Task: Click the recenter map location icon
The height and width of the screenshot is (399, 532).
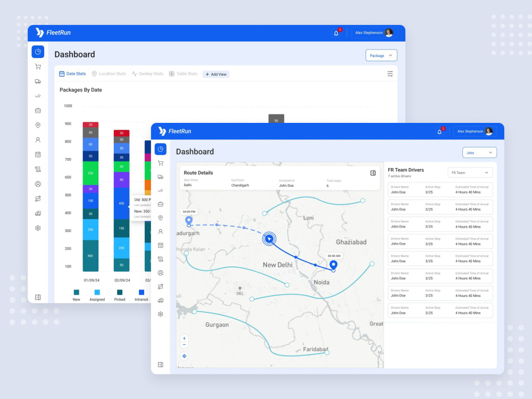Action: point(184,356)
